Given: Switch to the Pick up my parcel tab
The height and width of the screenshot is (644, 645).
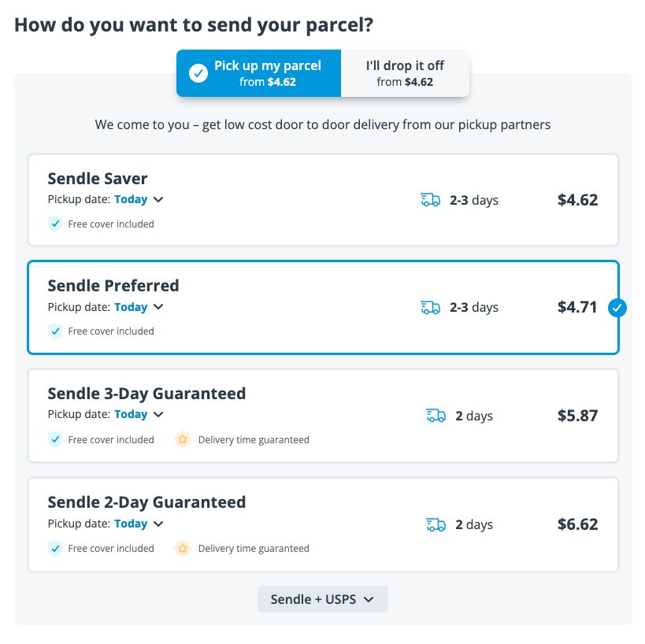Looking at the screenshot, I should pyautogui.click(x=259, y=73).
